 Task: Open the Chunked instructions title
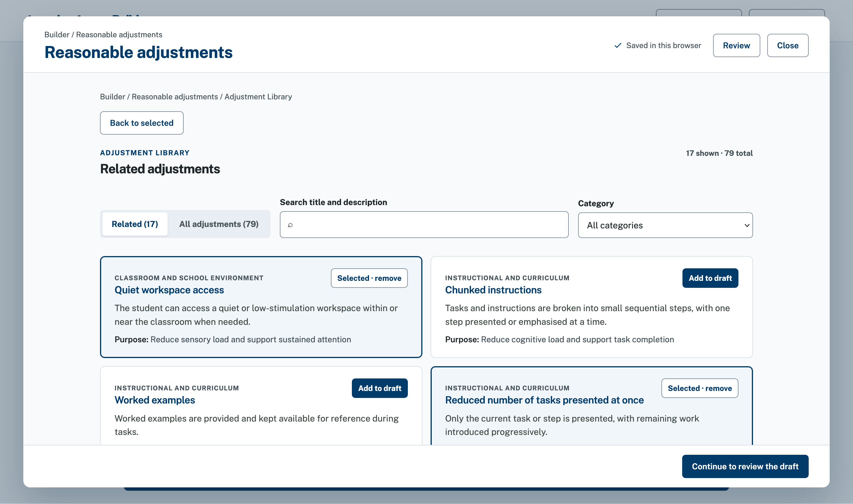pyautogui.click(x=493, y=290)
